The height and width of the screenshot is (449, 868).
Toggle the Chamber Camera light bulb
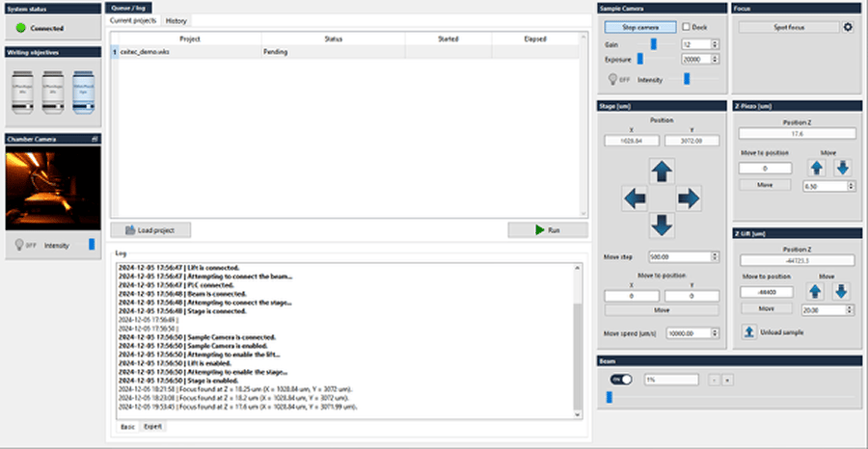tap(19, 245)
